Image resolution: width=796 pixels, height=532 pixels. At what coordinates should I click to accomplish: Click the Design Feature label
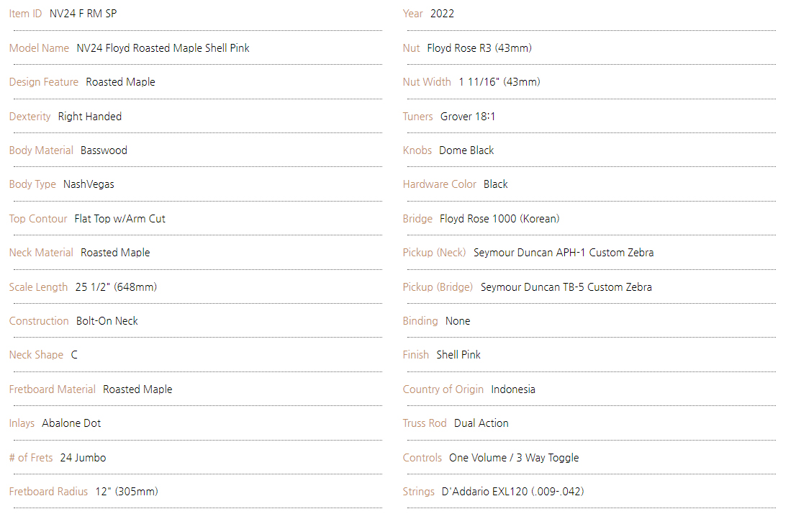tap(44, 82)
